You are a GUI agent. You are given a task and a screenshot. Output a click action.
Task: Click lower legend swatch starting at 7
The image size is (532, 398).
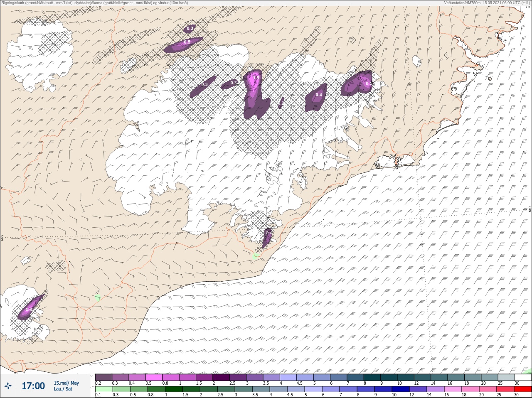coord(348,389)
